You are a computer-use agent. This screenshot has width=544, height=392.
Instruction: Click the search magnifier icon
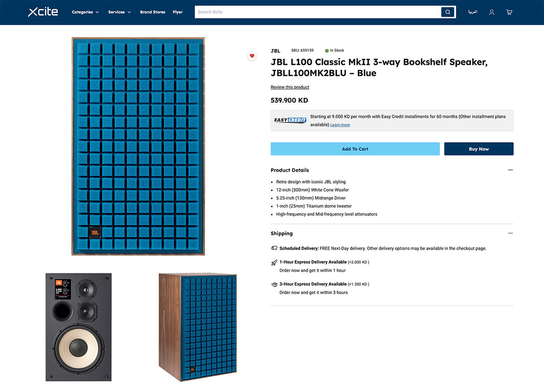coord(447,12)
